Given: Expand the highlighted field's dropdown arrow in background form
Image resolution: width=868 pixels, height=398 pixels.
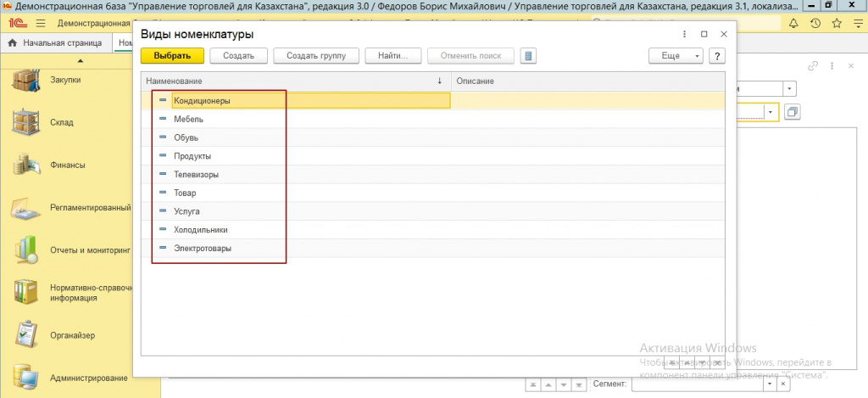Looking at the screenshot, I should pos(771,112).
